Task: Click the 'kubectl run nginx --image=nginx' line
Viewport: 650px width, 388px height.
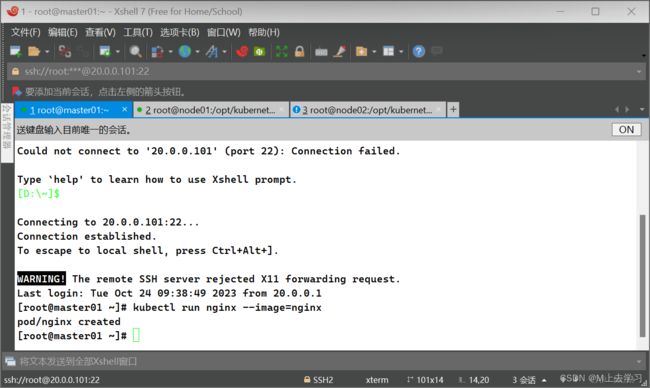Action: tap(227, 307)
